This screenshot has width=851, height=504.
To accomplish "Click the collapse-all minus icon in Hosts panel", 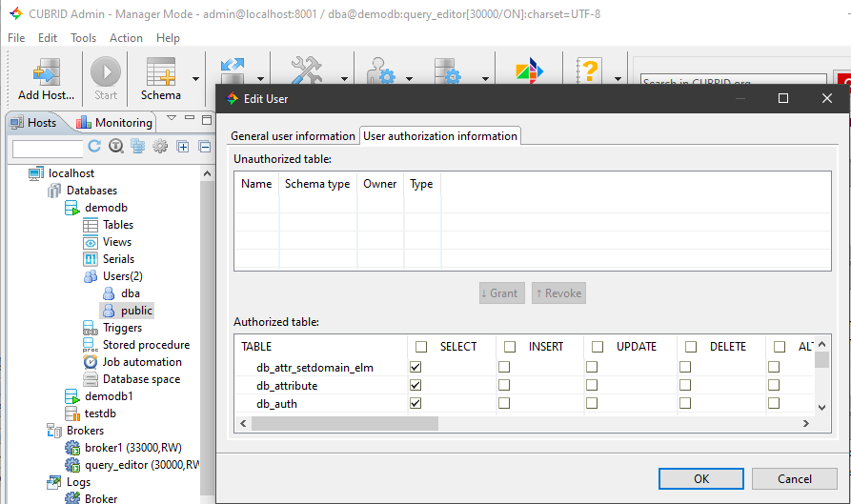I will click(204, 147).
